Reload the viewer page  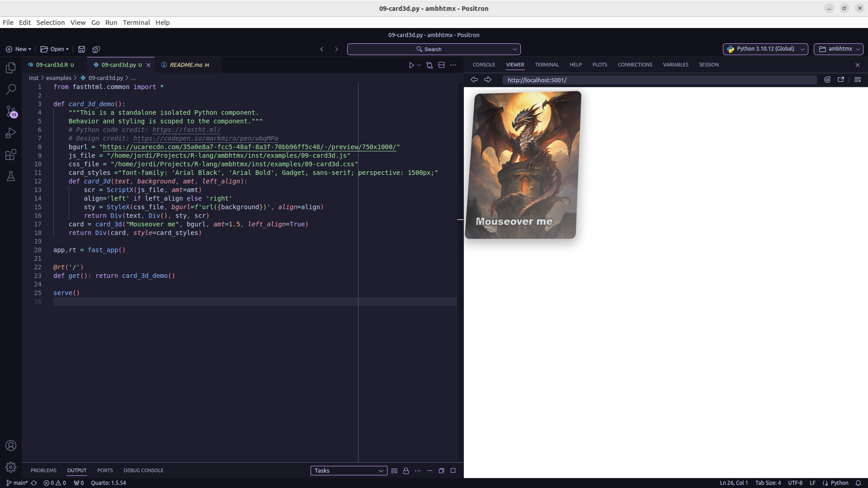[x=827, y=80]
